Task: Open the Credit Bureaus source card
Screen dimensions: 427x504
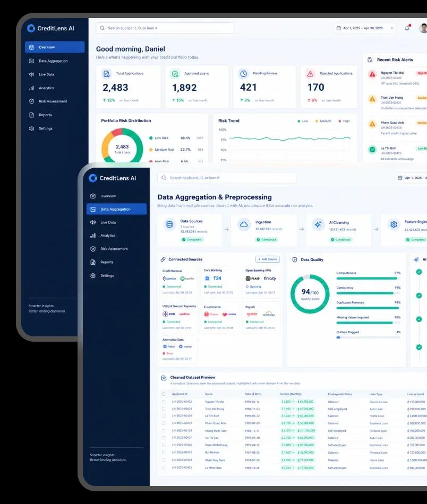Action: tap(179, 282)
